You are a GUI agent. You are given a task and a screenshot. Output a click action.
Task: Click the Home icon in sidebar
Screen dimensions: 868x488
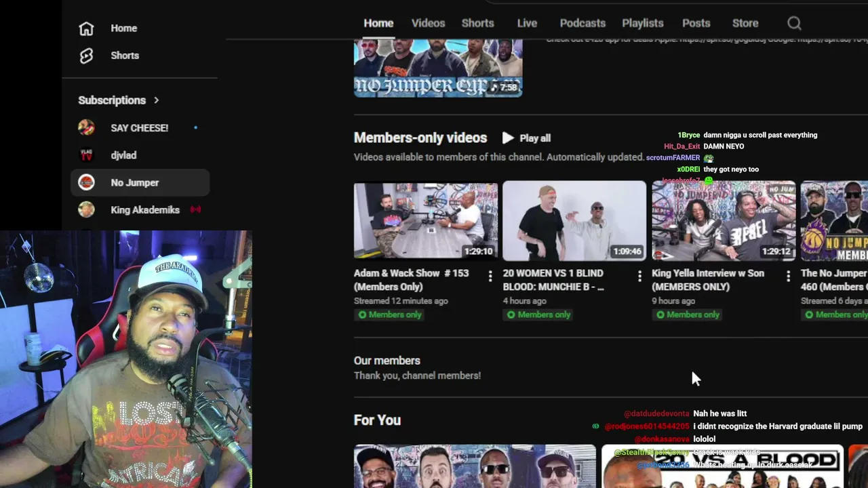click(x=86, y=28)
